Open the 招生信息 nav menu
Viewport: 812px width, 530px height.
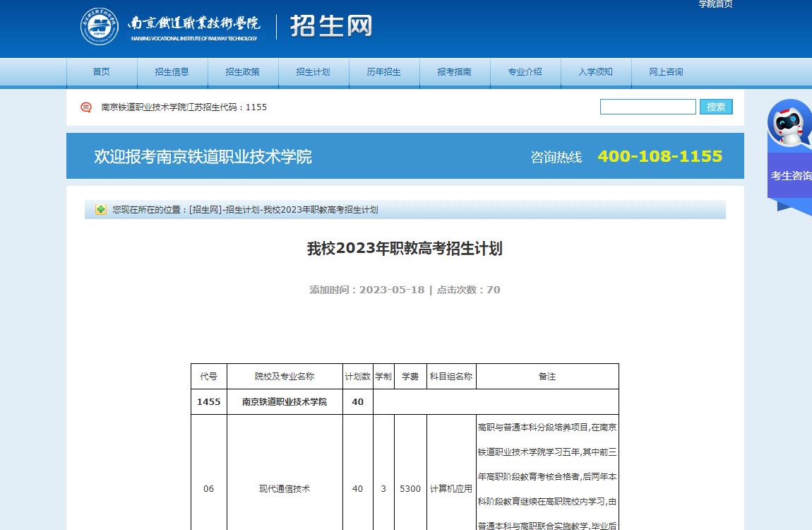tap(172, 72)
